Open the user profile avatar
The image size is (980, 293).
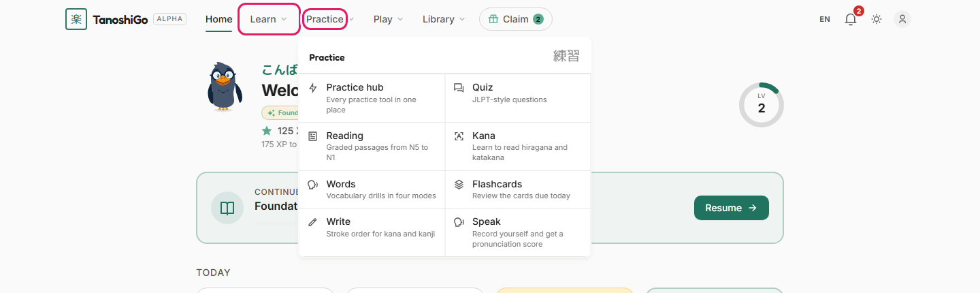coord(902,19)
